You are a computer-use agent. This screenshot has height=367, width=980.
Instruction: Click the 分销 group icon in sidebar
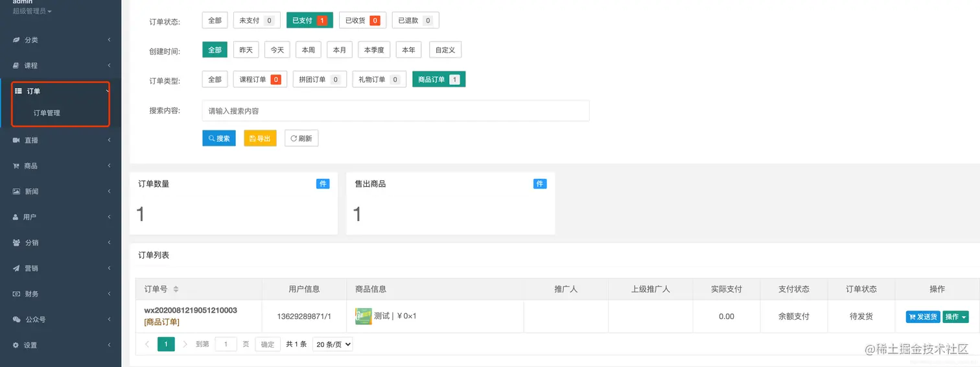tap(16, 243)
